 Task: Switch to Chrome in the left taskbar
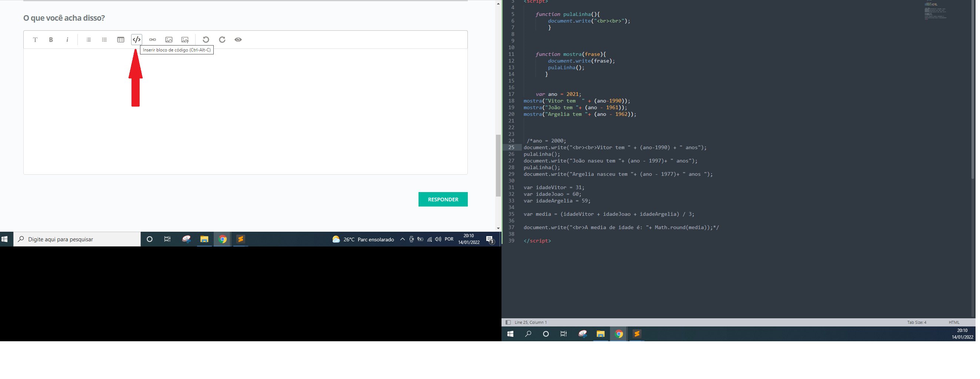click(x=223, y=239)
